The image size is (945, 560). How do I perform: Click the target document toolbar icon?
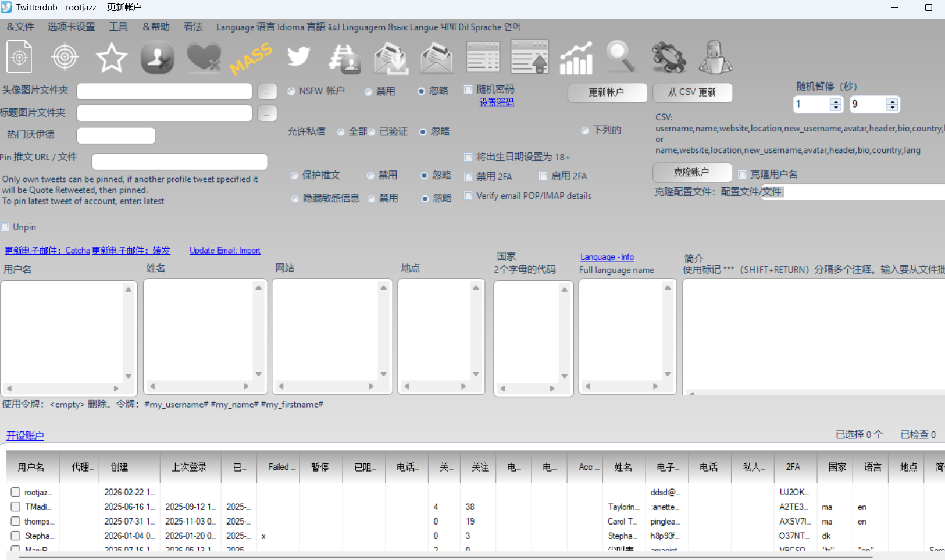tap(19, 57)
